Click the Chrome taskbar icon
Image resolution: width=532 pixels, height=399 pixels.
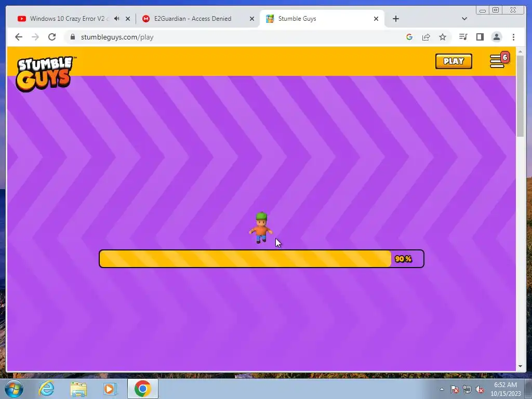tap(142, 389)
